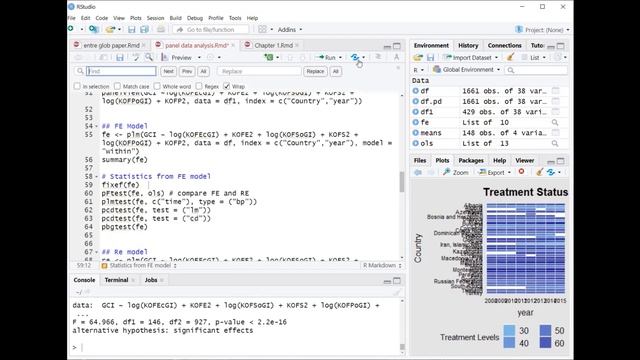
Task: Click the magnifier find/replace icon in editor toolbar
Action: [x=149, y=58]
